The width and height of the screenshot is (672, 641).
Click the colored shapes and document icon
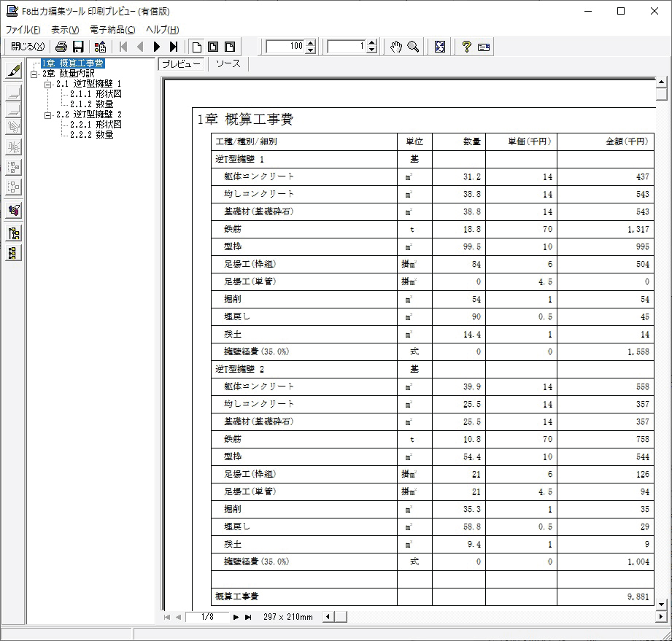pyautogui.click(x=100, y=47)
